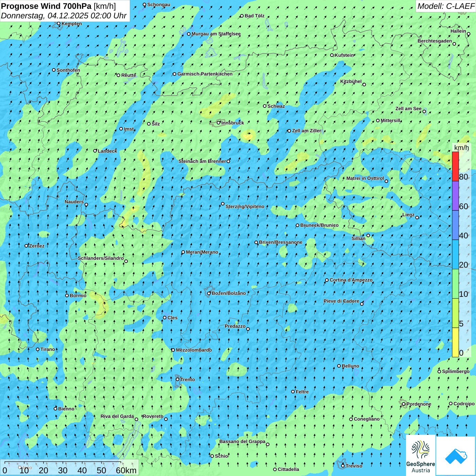This screenshot has width=476, height=476.
Task: Click the 'km/h' legend heading
Action: click(x=461, y=148)
